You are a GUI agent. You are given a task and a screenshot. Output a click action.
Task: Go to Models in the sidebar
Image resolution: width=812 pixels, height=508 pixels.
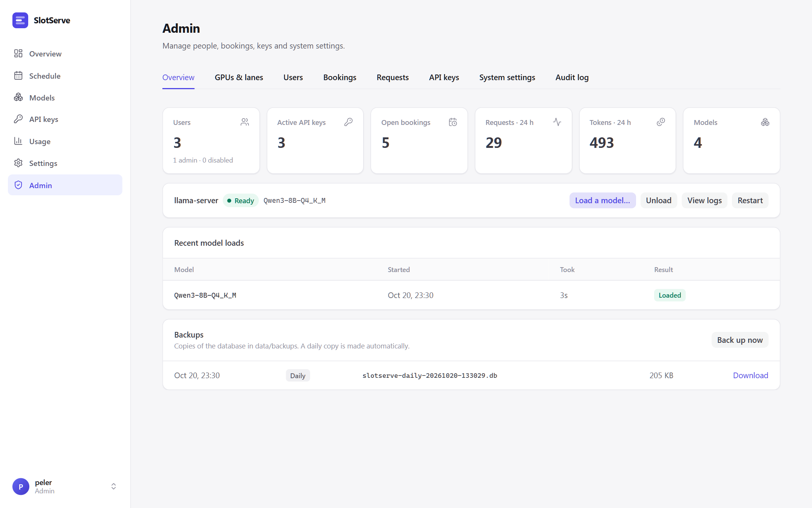tap(65, 97)
